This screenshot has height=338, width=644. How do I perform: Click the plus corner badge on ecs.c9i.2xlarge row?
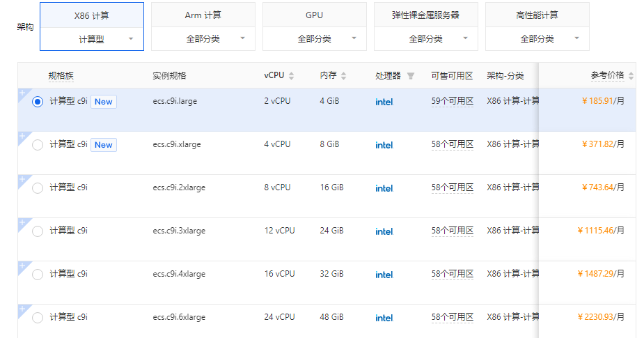(x=22, y=179)
